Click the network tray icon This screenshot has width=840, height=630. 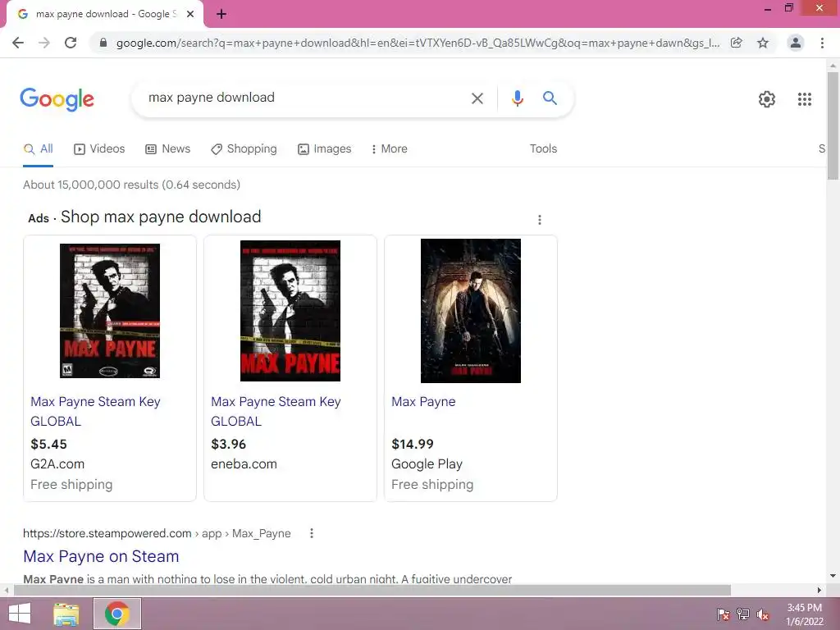743,614
